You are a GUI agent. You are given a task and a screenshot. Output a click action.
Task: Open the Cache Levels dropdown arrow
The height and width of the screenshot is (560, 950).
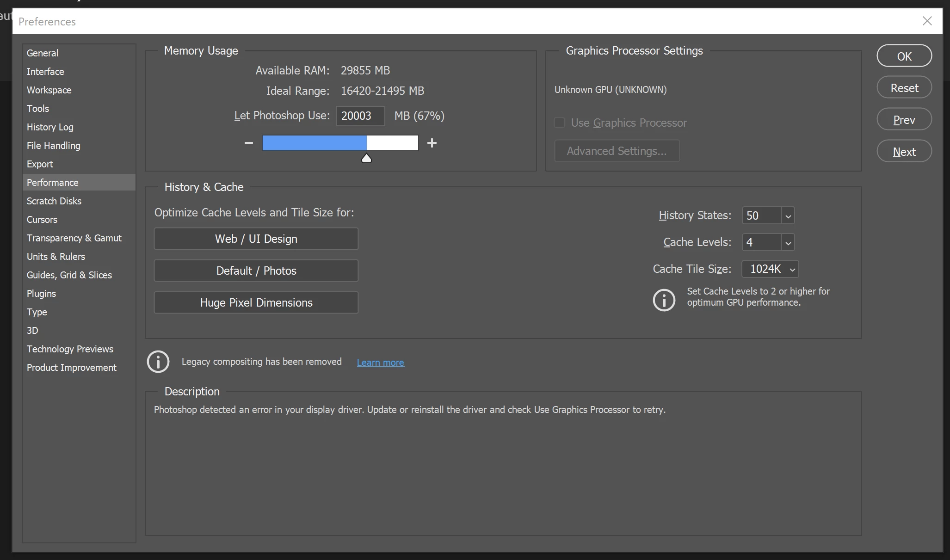point(788,243)
